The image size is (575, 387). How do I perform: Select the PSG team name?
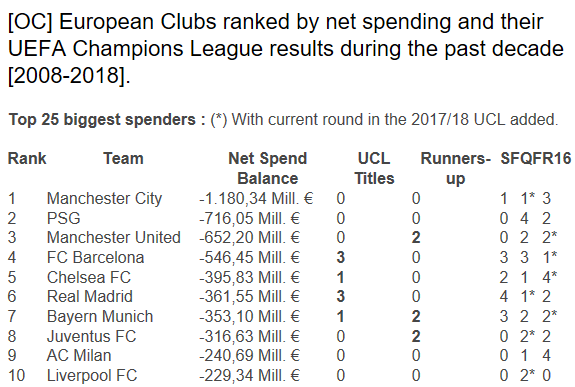pos(63,219)
